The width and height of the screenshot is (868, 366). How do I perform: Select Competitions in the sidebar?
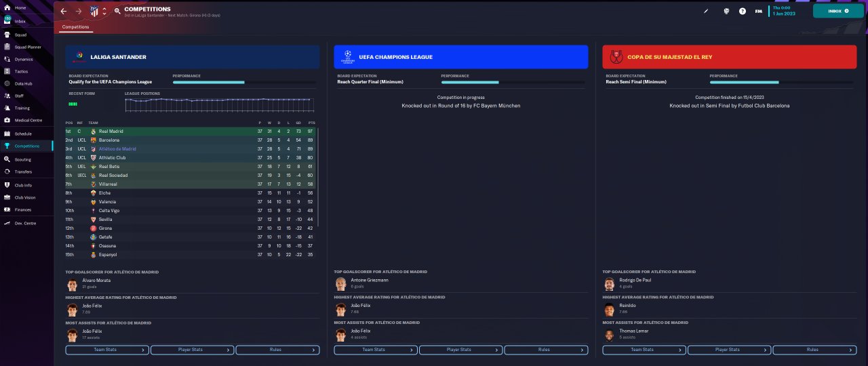tap(26, 146)
